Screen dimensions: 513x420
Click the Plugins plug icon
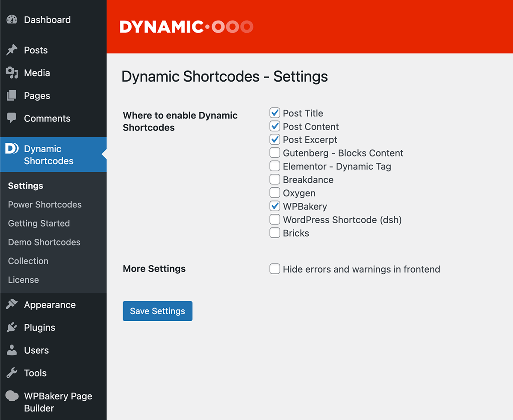[12, 328]
